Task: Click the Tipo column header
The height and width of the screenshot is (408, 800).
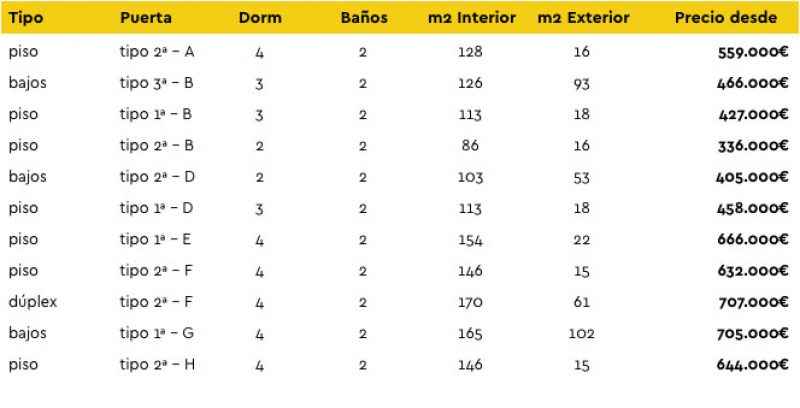Action: [x=26, y=18]
